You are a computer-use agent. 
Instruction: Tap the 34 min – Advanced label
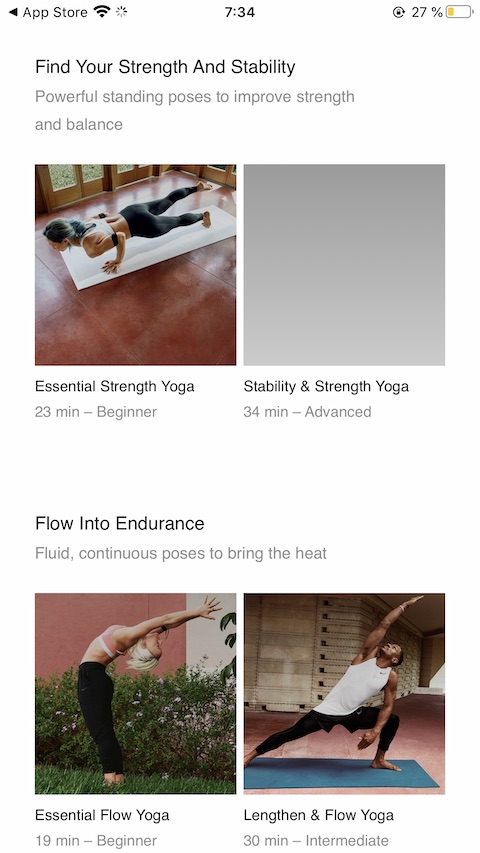(307, 412)
